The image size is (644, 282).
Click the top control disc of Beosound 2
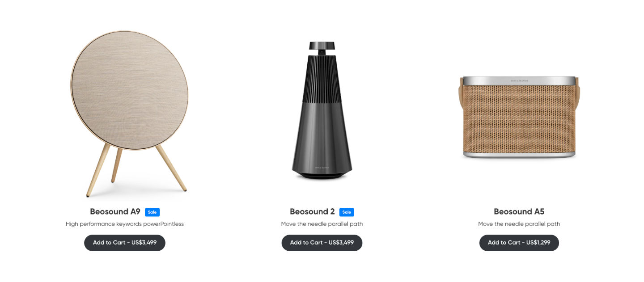tap(322, 46)
